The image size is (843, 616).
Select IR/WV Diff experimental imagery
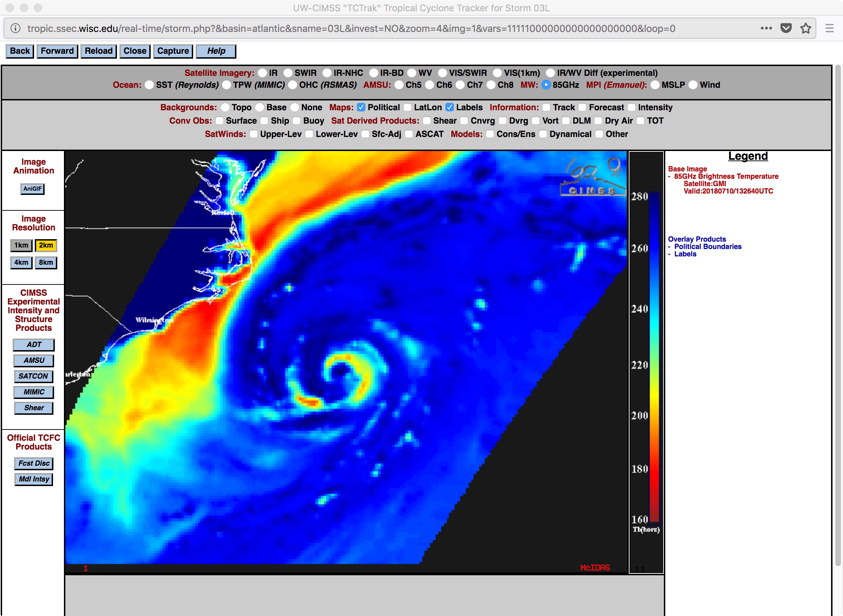(x=550, y=73)
